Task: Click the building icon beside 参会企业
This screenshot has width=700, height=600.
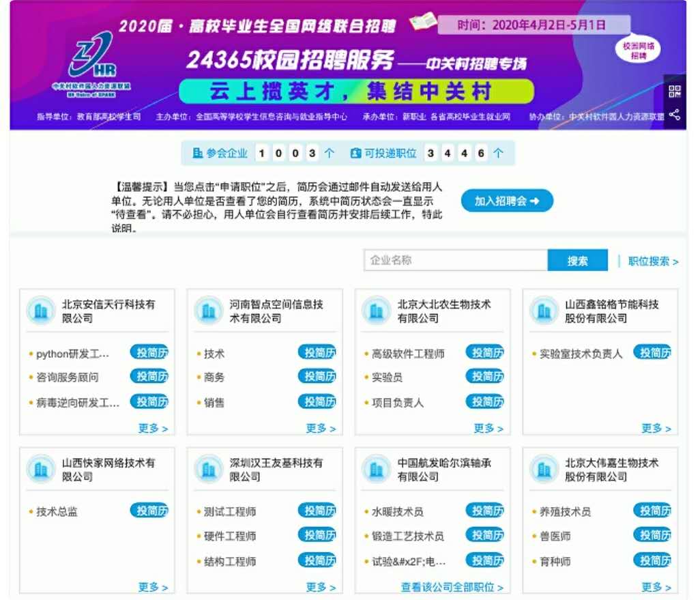Action: pyautogui.click(x=197, y=153)
